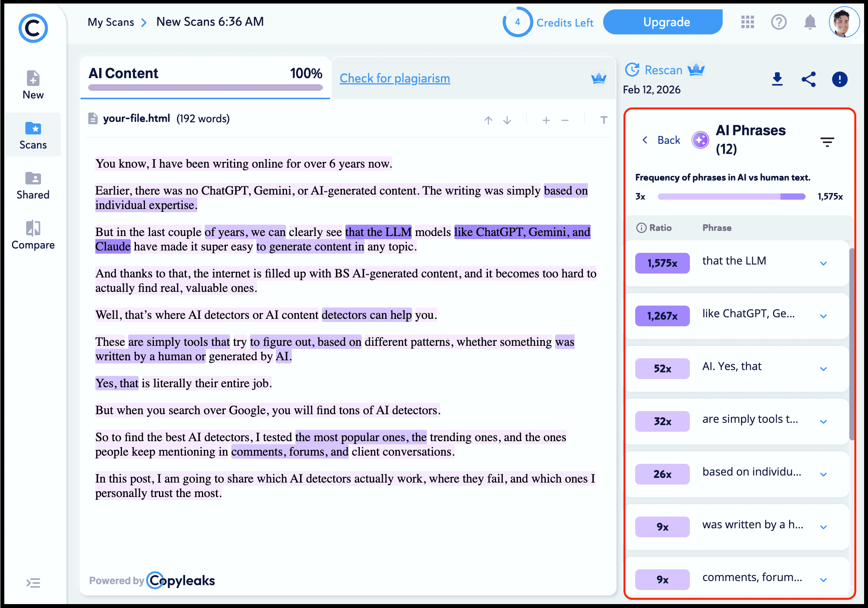Viewport: 868px width, 608px height.
Task: Click the report alert exclamation icon
Action: [840, 79]
